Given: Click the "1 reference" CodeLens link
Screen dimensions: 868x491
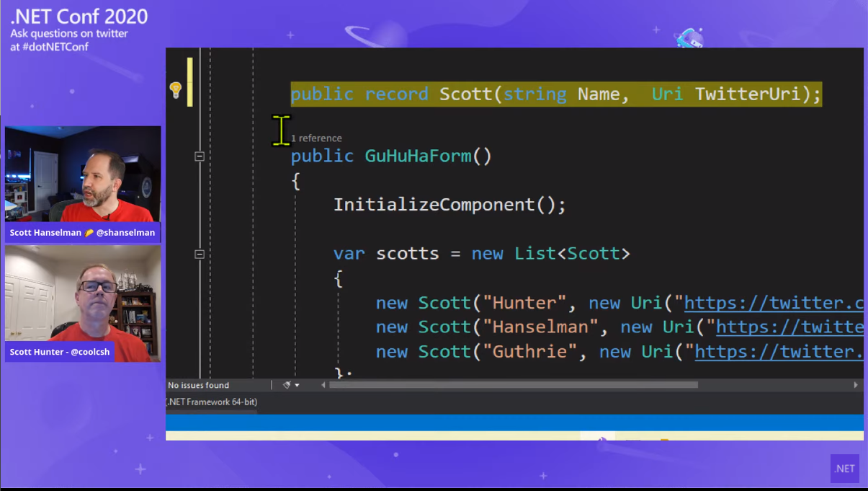Looking at the screenshot, I should 316,138.
